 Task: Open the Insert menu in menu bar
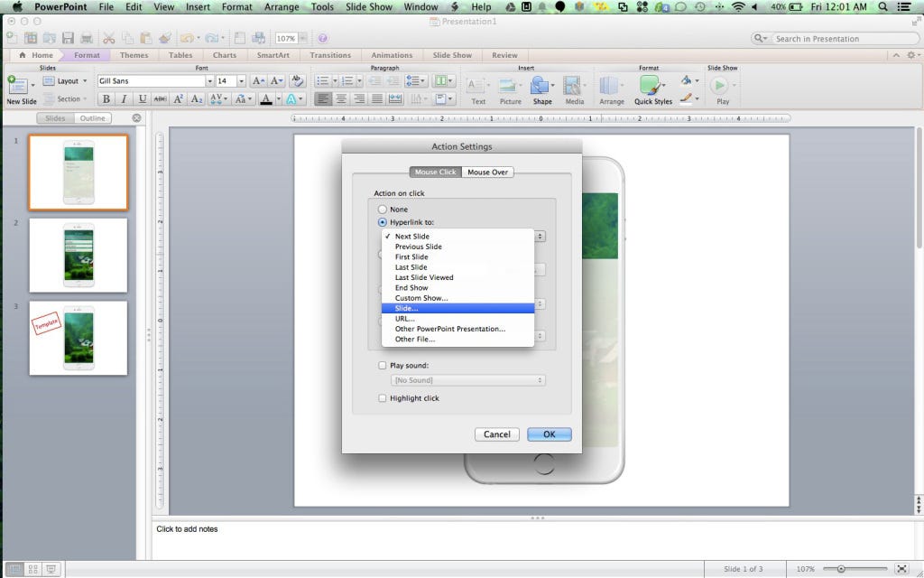(198, 7)
